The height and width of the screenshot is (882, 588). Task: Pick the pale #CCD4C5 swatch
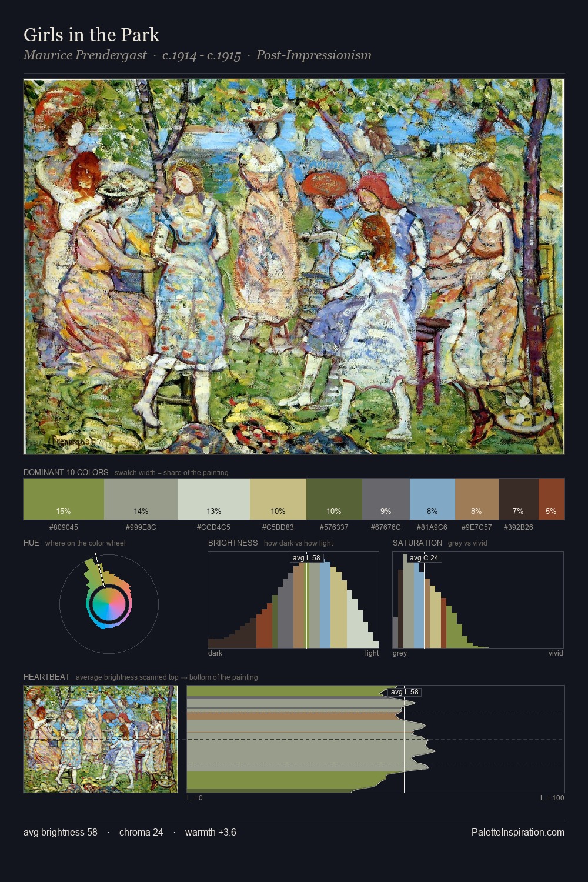tap(214, 499)
